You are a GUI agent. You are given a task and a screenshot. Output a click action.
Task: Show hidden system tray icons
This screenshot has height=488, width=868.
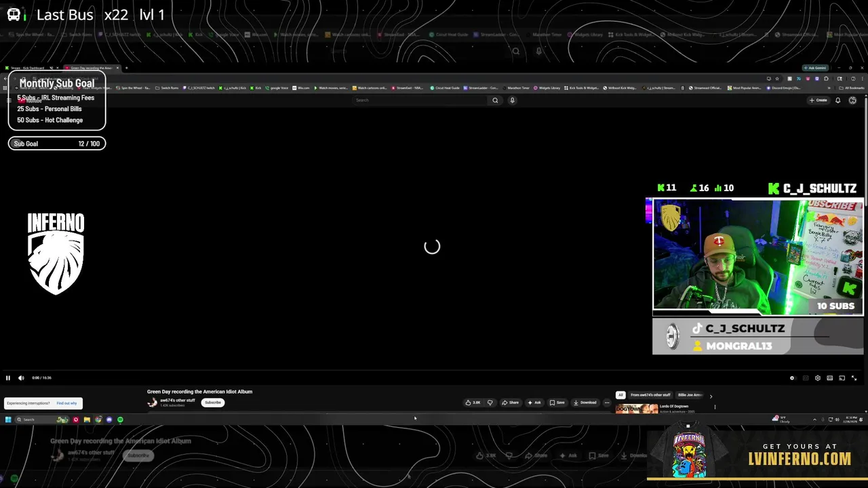[x=814, y=420]
